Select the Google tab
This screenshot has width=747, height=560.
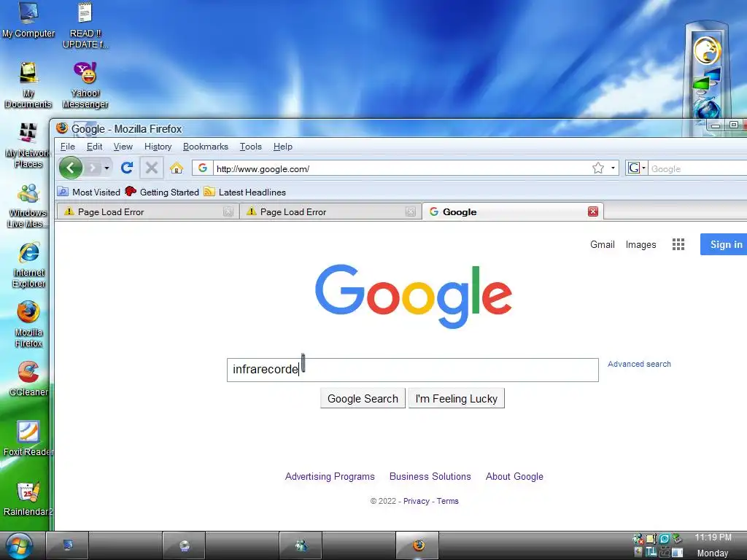click(513, 212)
